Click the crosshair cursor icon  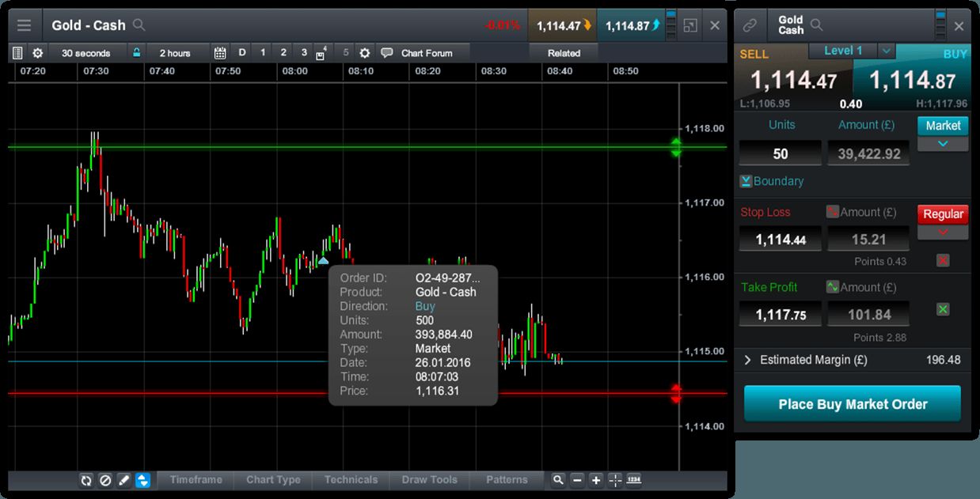pos(614,480)
